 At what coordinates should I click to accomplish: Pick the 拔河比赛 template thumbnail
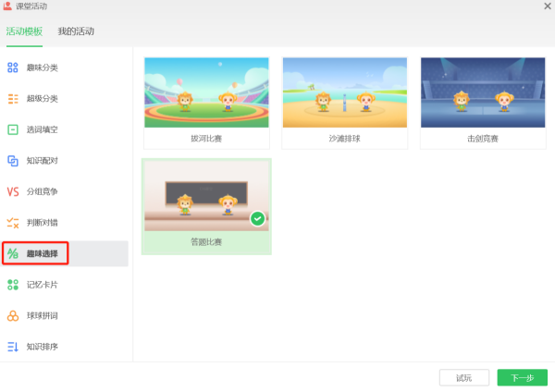pyautogui.click(x=206, y=92)
